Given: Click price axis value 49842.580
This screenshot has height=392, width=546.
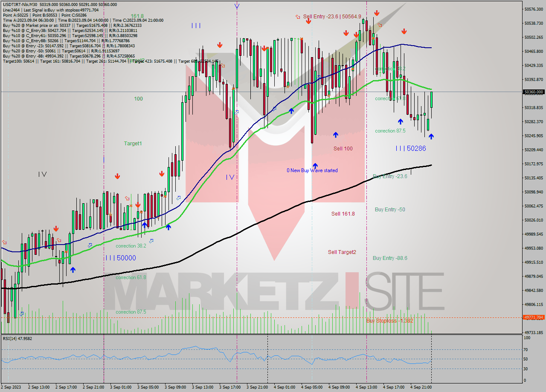Looking at the screenshot, I should (x=534, y=290).
